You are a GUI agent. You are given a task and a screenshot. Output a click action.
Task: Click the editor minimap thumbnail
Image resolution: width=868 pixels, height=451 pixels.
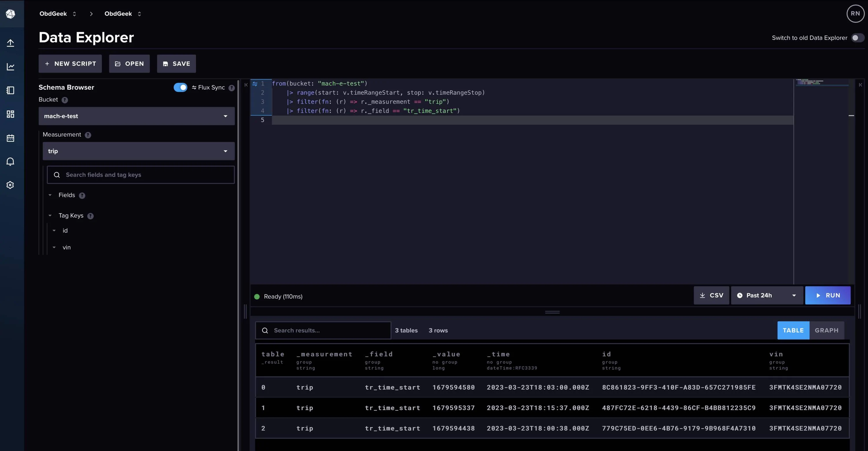pos(822,82)
